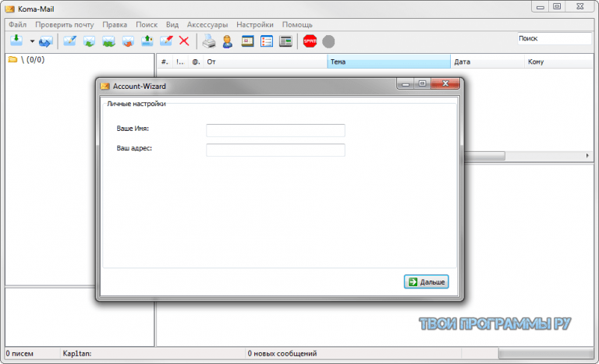Click the message list horizontal scrollbar thumb
This screenshot has height=364, width=599.
point(484,156)
